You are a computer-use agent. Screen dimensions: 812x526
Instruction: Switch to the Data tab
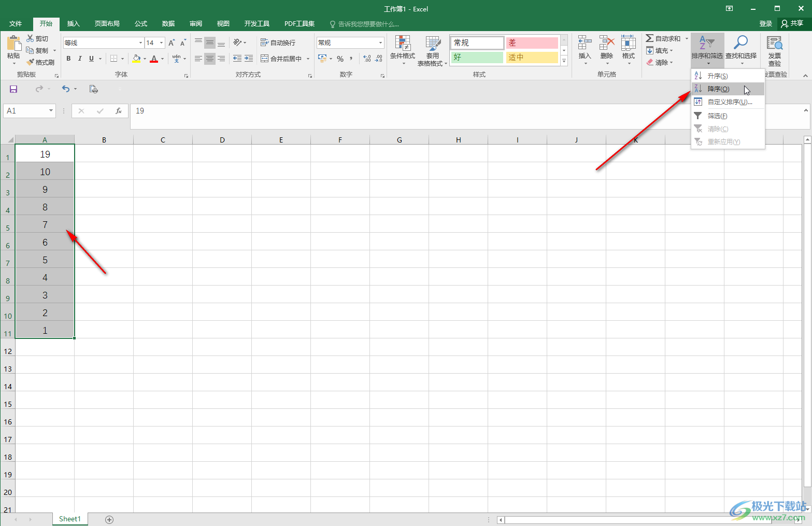pyautogui.click(x=168, y=24)
